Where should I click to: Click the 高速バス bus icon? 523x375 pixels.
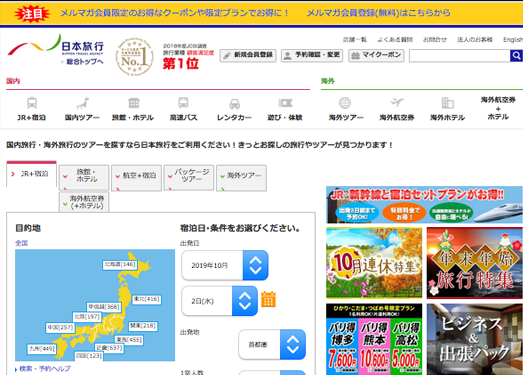(x=183, y=103)
